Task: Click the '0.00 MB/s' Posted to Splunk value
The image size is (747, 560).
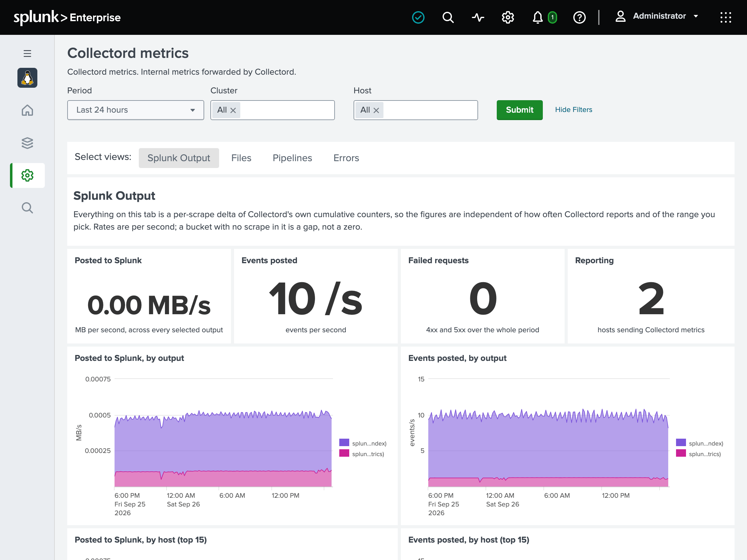Action: coord(148,305)
